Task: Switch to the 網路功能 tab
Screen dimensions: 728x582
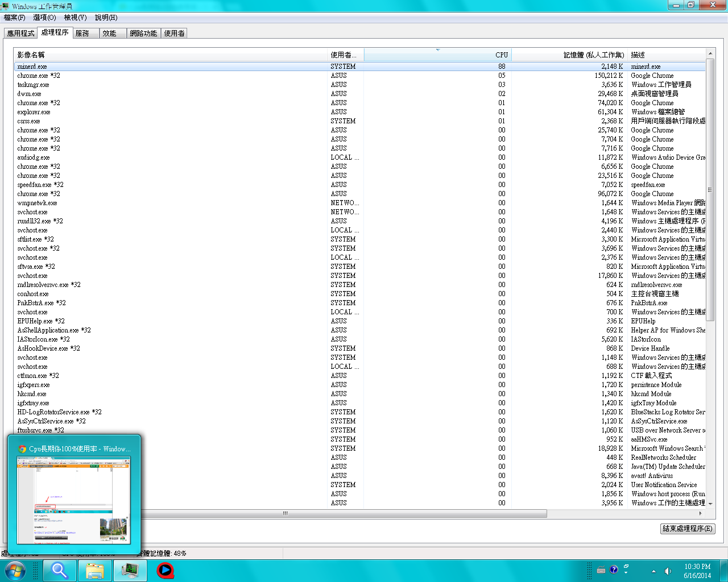Action: pyautogui.click(x=143, y=34)
